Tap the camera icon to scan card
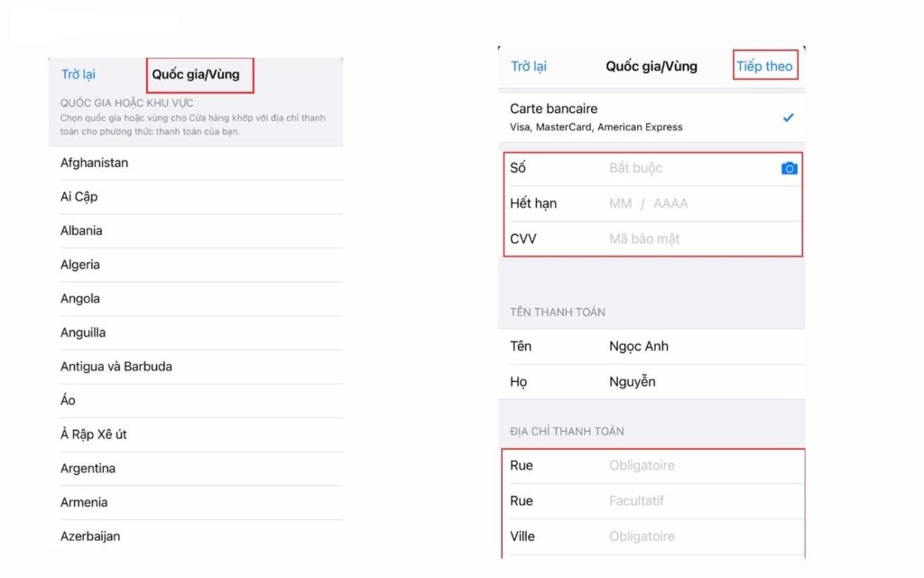Image resolution: width=924 pixels, height=578 pixels. pos(789,168)
